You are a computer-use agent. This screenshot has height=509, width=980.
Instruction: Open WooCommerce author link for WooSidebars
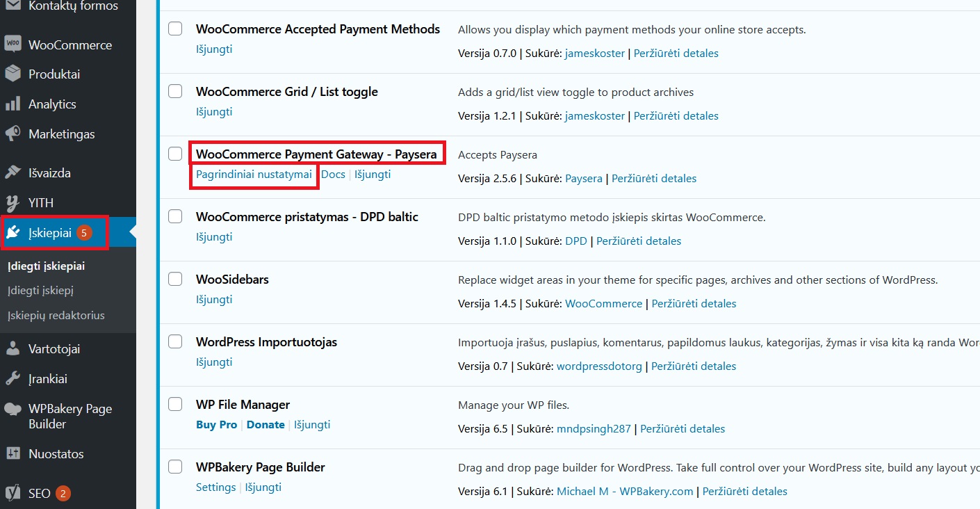point(604,303)
